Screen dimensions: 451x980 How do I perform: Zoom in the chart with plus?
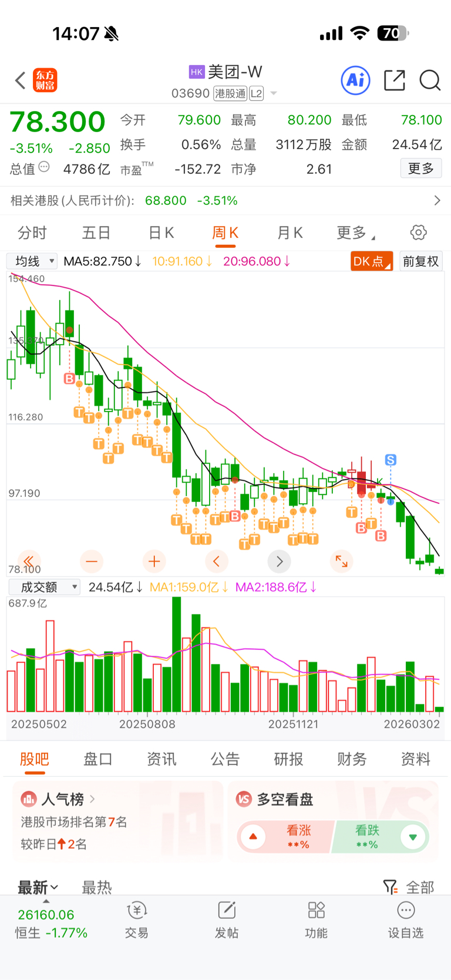point(154,561)
